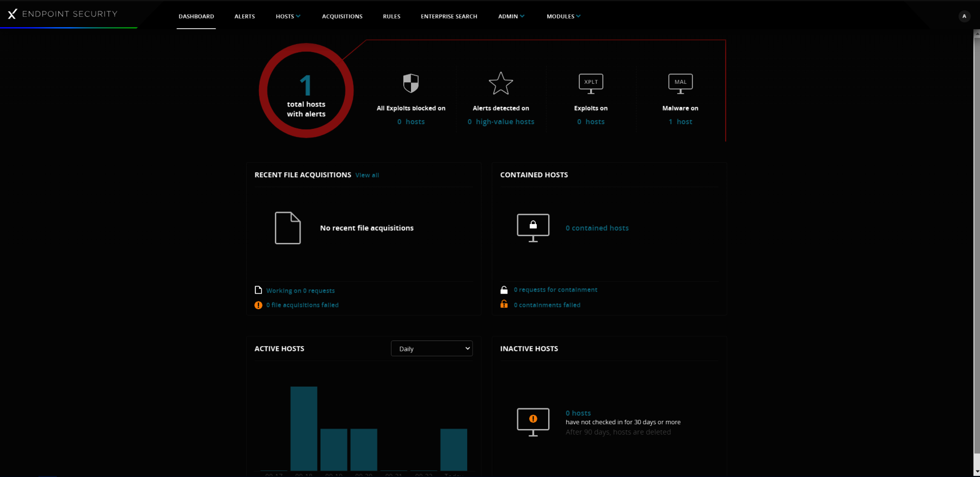
Task: Expand the Hosts menu
Action: 288,16
